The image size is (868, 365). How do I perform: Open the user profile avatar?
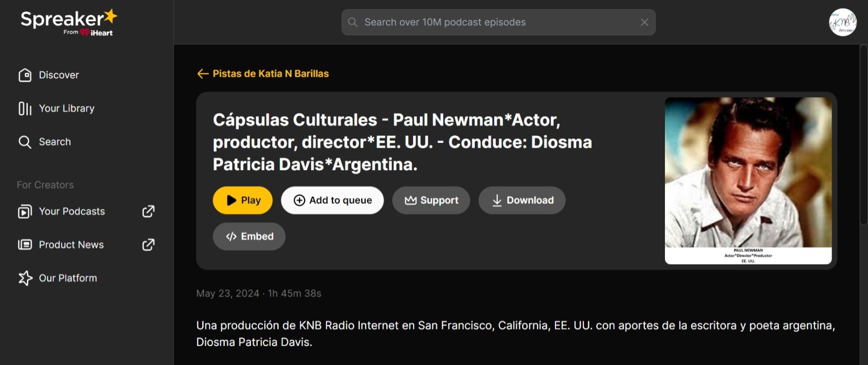click(842, 22)
